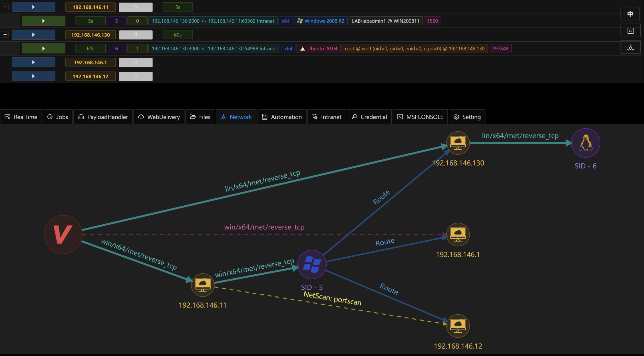Click the 192.168.146.11 host node in graph
Viewport: 644px width, 356px height.
point(202,285)
